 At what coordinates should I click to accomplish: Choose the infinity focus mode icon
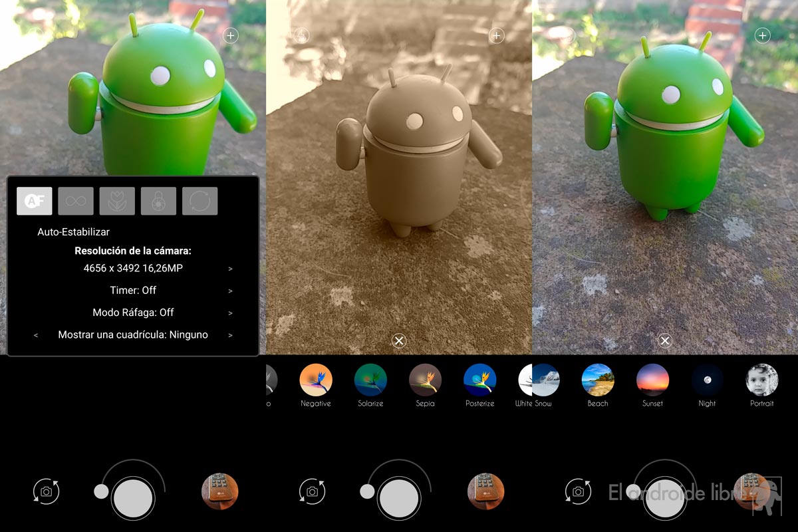(75, 201)
